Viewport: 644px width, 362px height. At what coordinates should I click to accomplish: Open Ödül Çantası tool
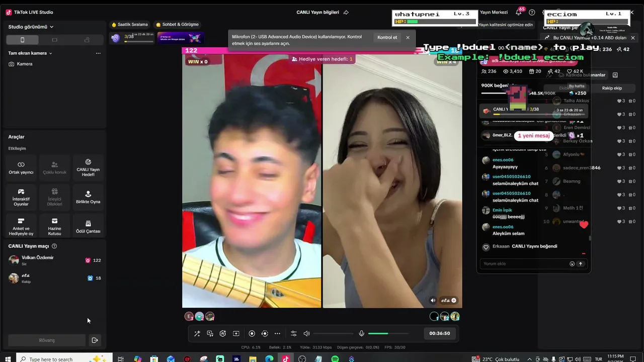[88, 227]
